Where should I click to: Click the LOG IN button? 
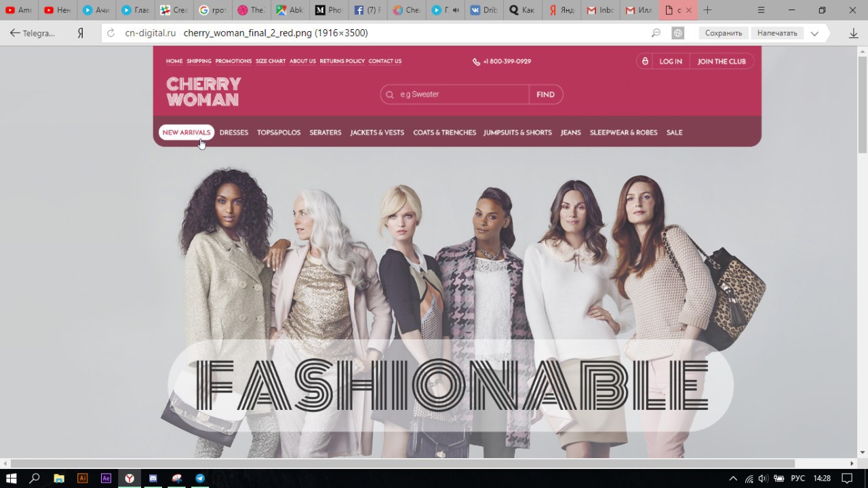671,62
